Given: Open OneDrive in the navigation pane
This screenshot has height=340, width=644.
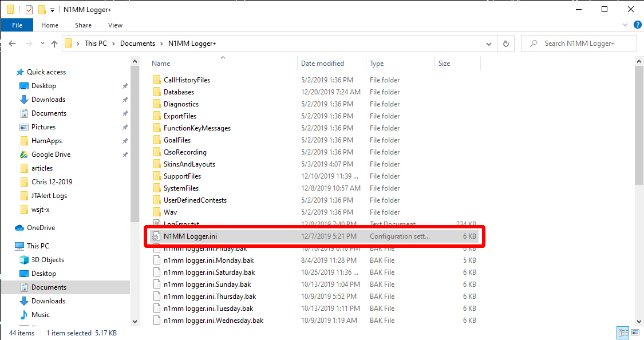Looking at the screenshot, I should [41, 228].
